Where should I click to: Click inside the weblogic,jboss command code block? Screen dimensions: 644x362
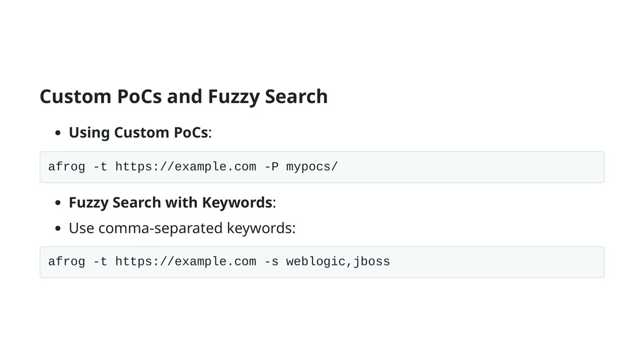(322, 262)
